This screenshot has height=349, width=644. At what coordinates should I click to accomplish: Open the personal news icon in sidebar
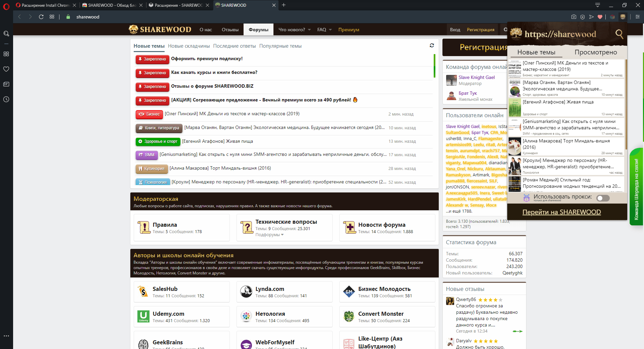6,84
